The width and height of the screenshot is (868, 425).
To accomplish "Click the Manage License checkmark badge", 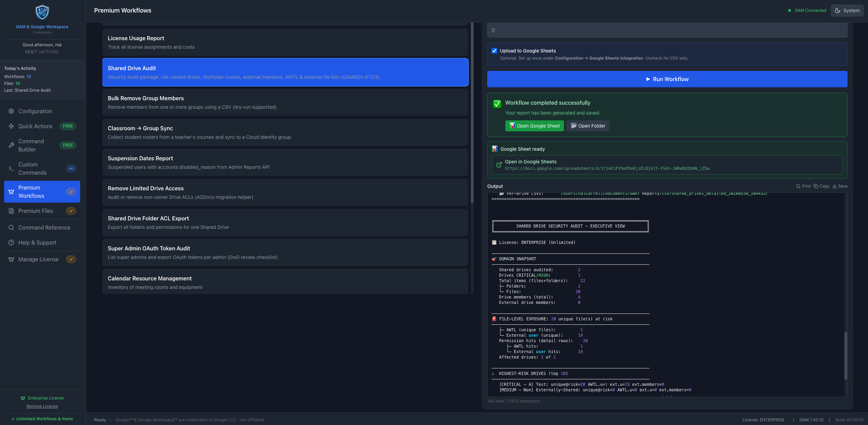I will pyautogui.click(x=71, y=259).
